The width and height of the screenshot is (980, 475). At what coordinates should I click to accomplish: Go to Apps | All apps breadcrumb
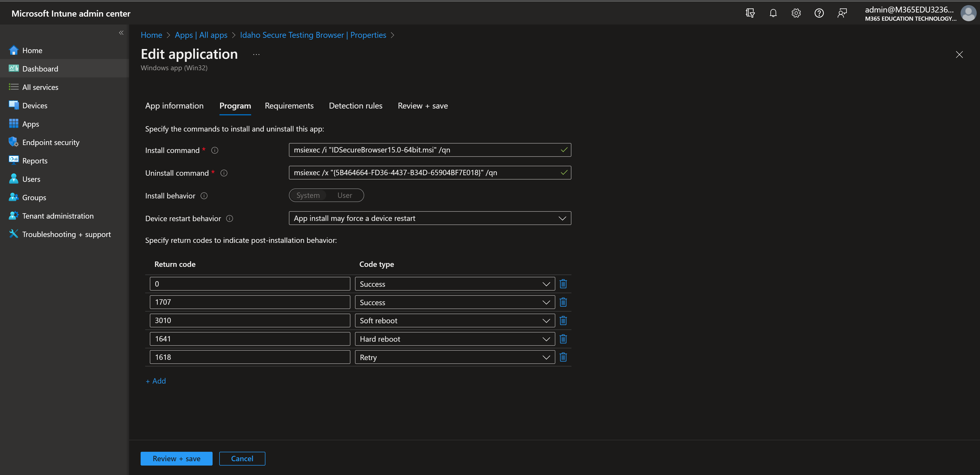coord(201,35)
